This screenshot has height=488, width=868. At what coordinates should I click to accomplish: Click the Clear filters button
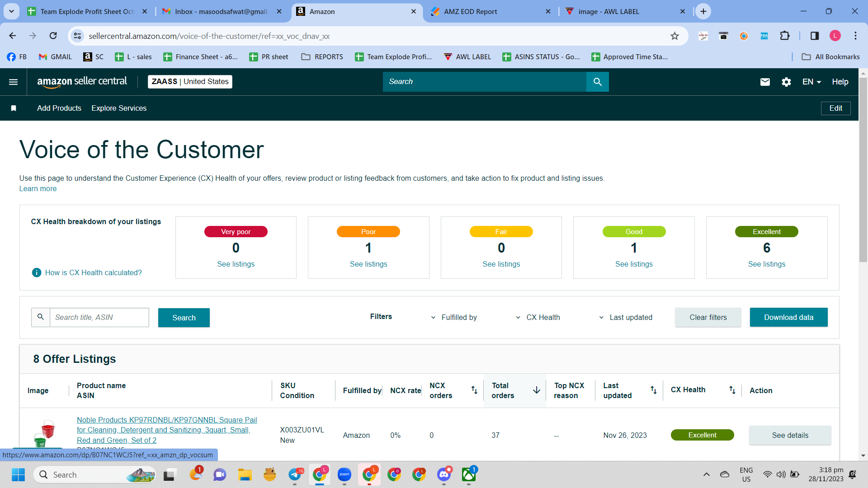point(708,317)
